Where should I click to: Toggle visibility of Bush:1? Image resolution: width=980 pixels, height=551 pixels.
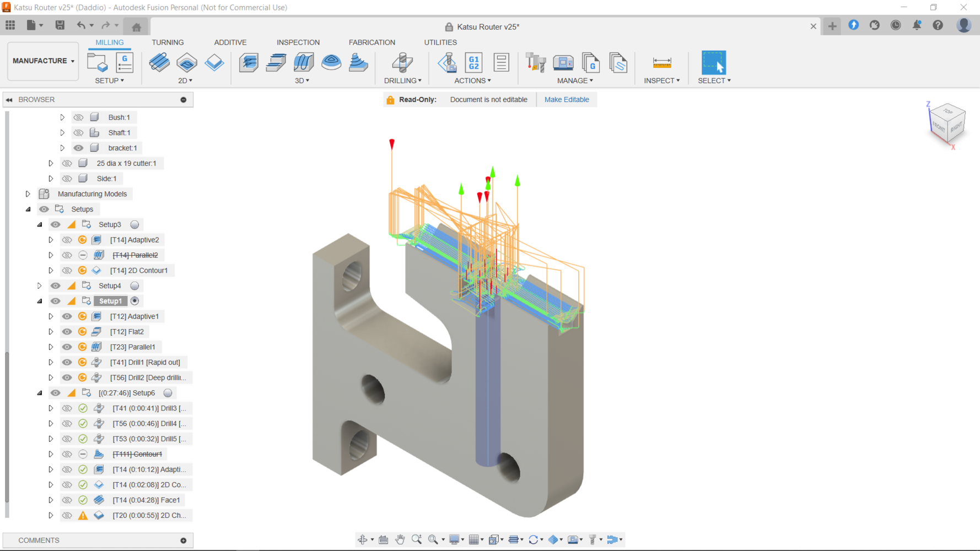click(x=78, y=117)
